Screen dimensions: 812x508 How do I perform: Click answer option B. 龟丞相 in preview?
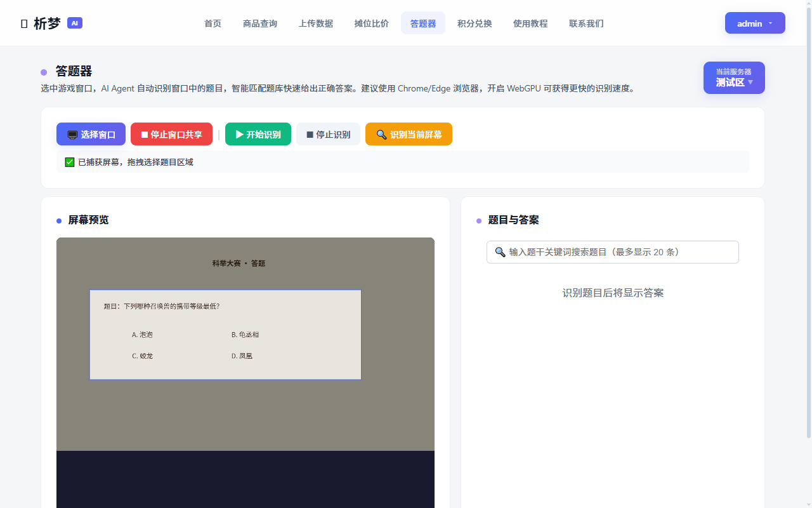[x=245, y=335]
